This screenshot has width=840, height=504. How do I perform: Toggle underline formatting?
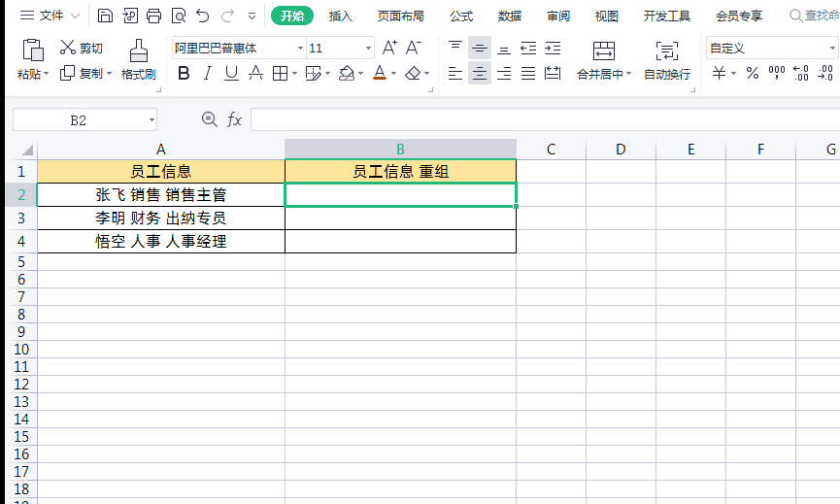pyautogui.click(x=231, y=73)
